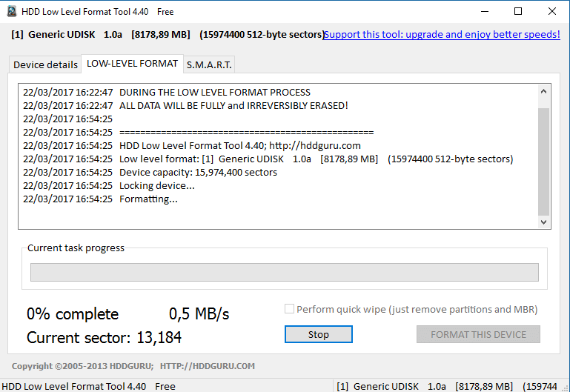Click the log vertical scrollbar thumb
Screen dimensions: 570x392
(x=544, y=162)
